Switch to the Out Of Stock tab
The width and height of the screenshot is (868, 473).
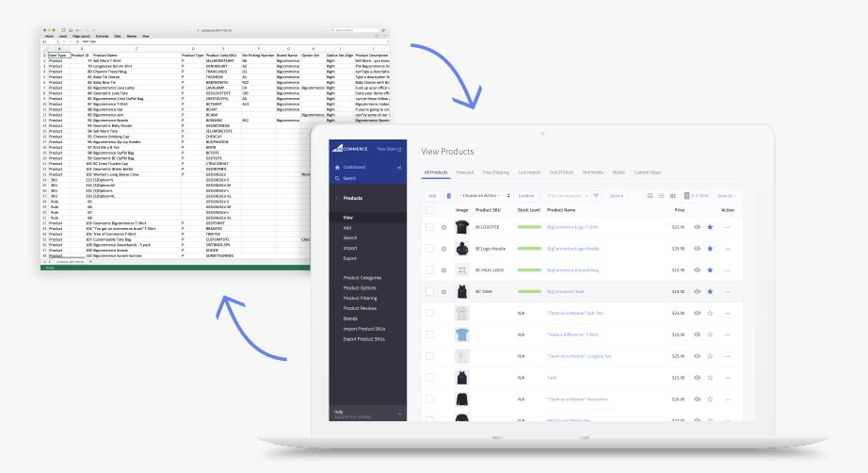click(x=561, y=172)
